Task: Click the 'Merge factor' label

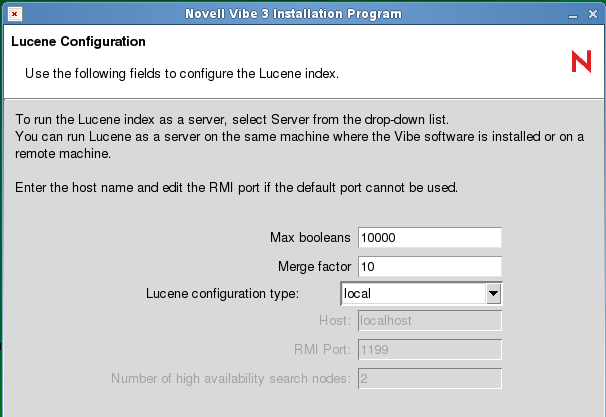Action: tap(314, 266)
